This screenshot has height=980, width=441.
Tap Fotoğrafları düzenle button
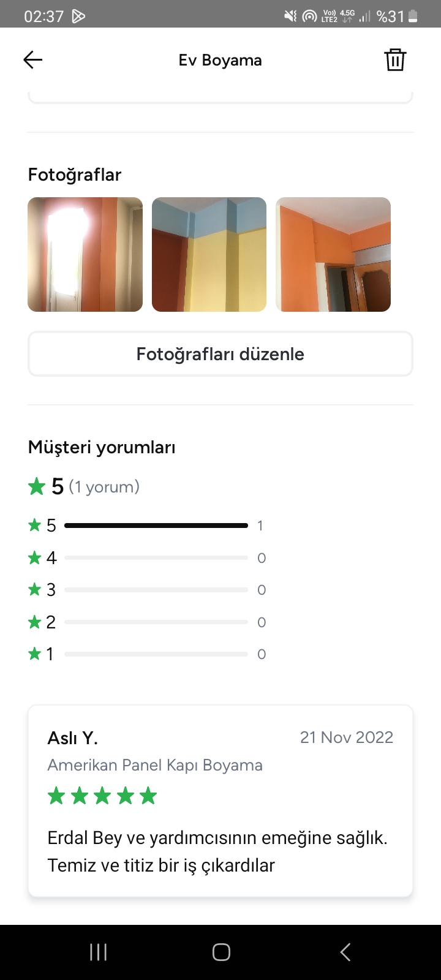point(221,354)
